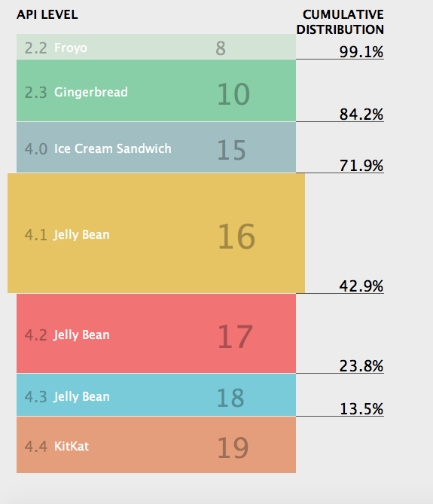Select the 4.2 Jelly Bean red bar

tap(156, 333)
